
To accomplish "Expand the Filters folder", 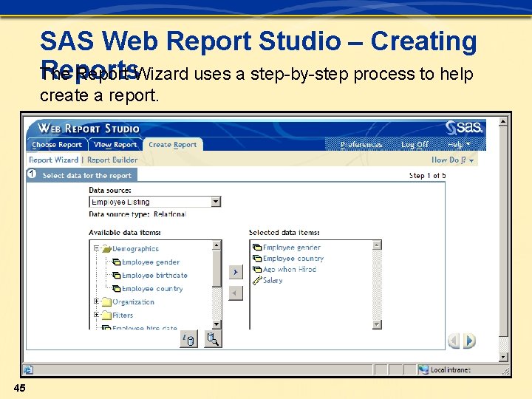I will 97,315.
